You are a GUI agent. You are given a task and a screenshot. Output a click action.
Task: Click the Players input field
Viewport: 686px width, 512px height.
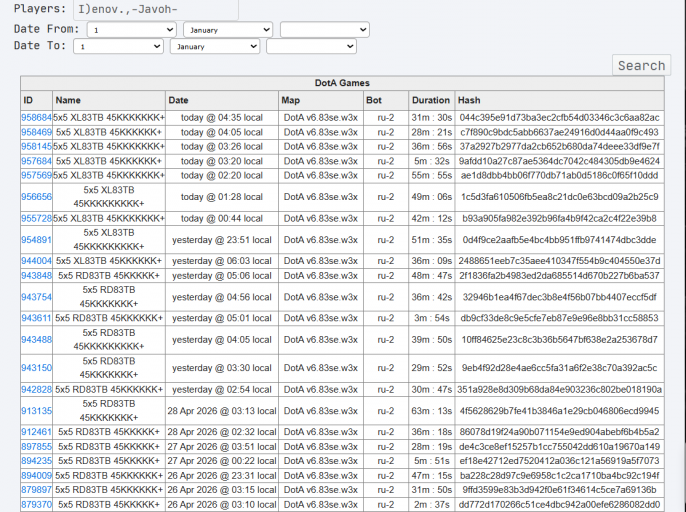tap(156, 9)
